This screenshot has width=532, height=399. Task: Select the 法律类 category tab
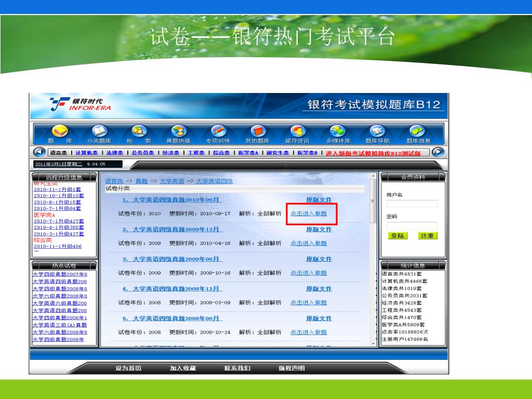pos(115,153)
